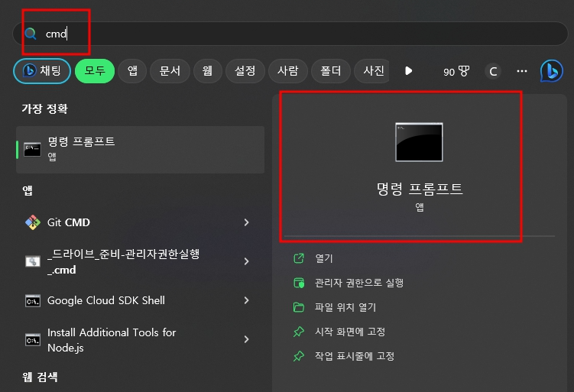Select the 앱 filter tab
Viewport: 574px width, 392px height.
pyautogui.click(x=132, y=71)
